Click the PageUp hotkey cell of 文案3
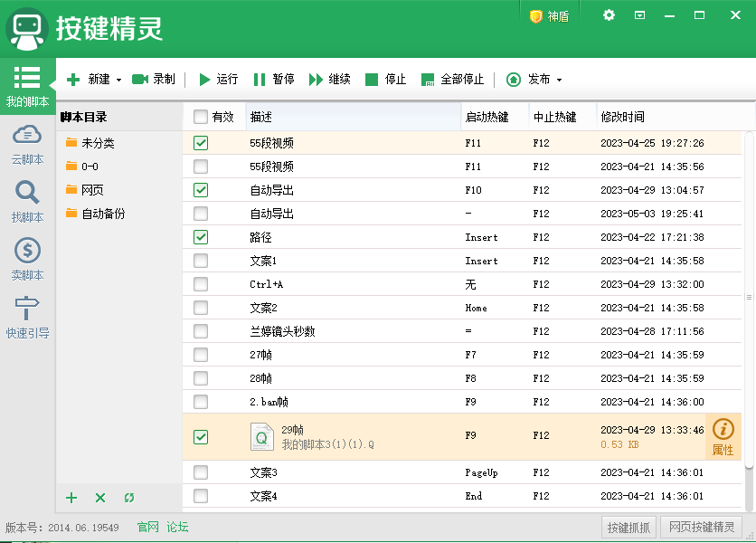The width and height of the screenshot is (756, 543). pyautogui.click(x=481, y=473)
